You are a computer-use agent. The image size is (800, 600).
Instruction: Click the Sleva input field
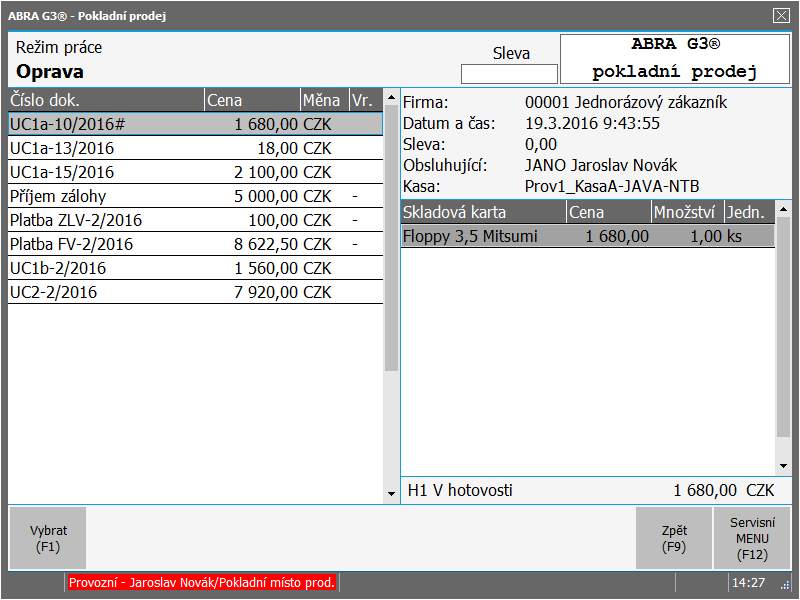509,74
